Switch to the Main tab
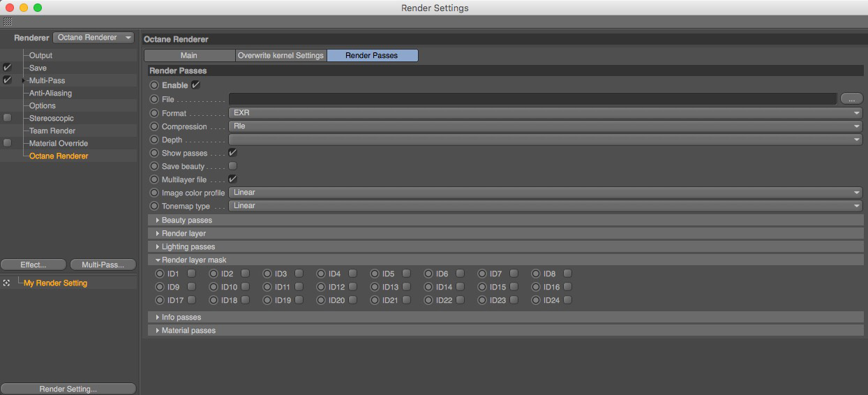Viewport: 868px width, 395px height. pyautogui.click(x=189, y=55)
